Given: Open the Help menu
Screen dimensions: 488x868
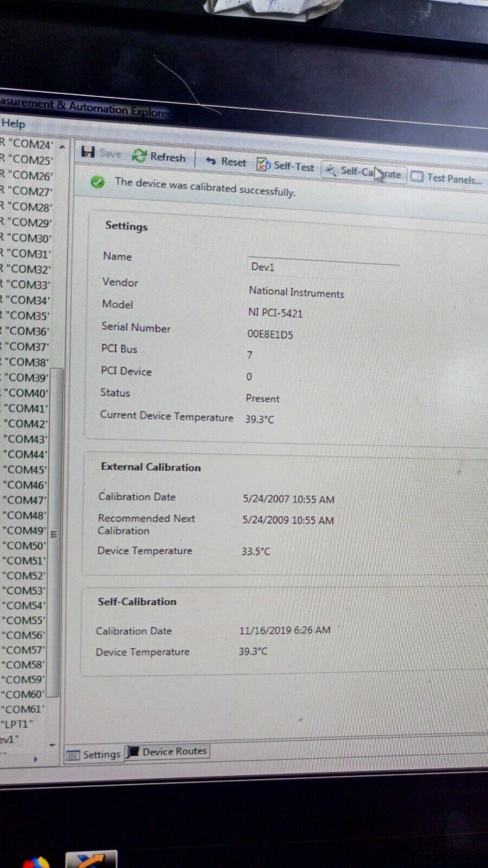Looking at the screenshot, I should [13, 124].
